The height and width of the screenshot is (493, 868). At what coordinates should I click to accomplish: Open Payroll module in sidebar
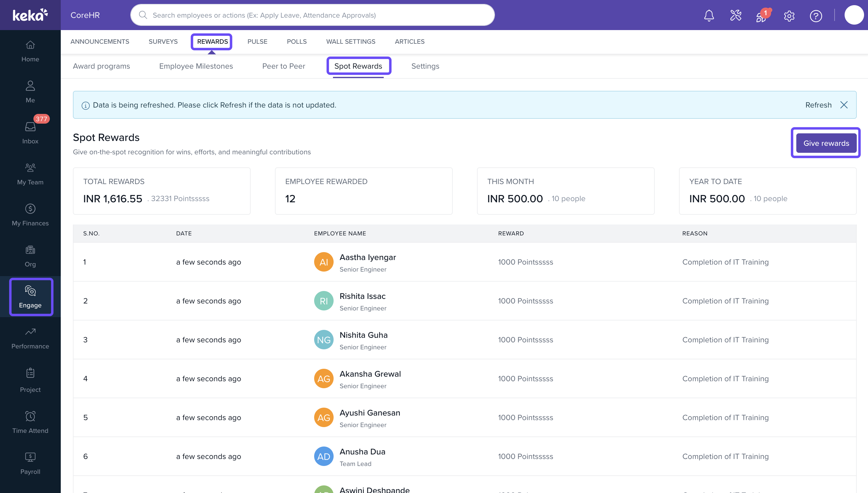pos(30,463)
